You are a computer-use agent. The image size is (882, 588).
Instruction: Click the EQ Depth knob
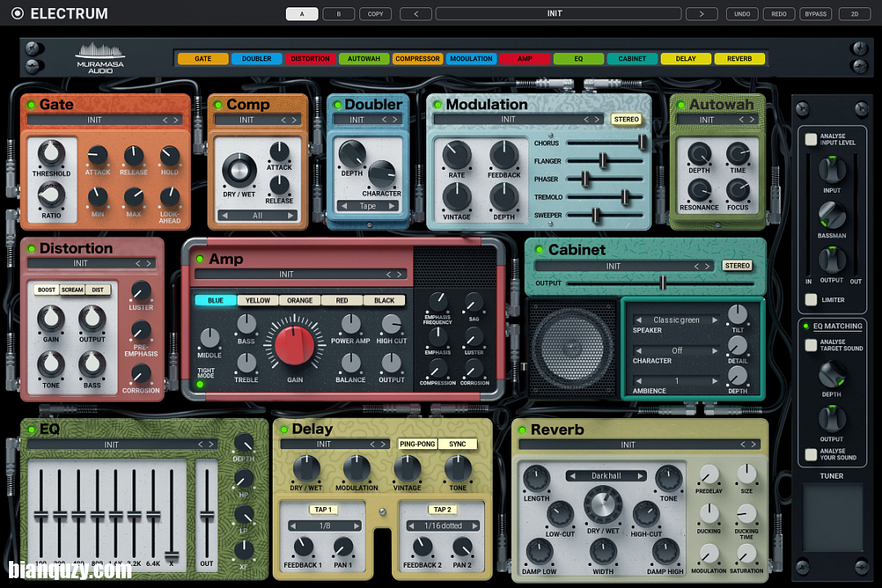click(243, 443)
